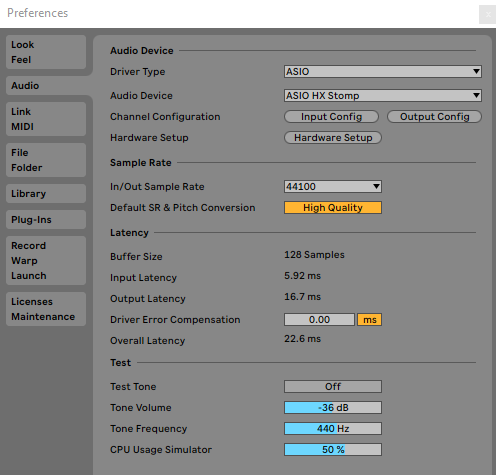Screen dimensions: 496x475
Task: Toggle High Quality pitch conversion
Action: (333, 207)
